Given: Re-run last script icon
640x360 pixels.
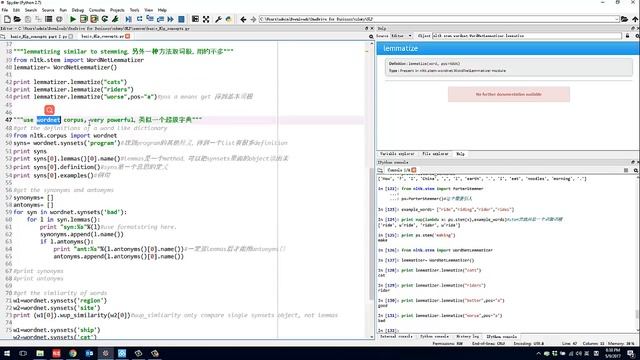Looking at the screenshot, I should point(105,19).
